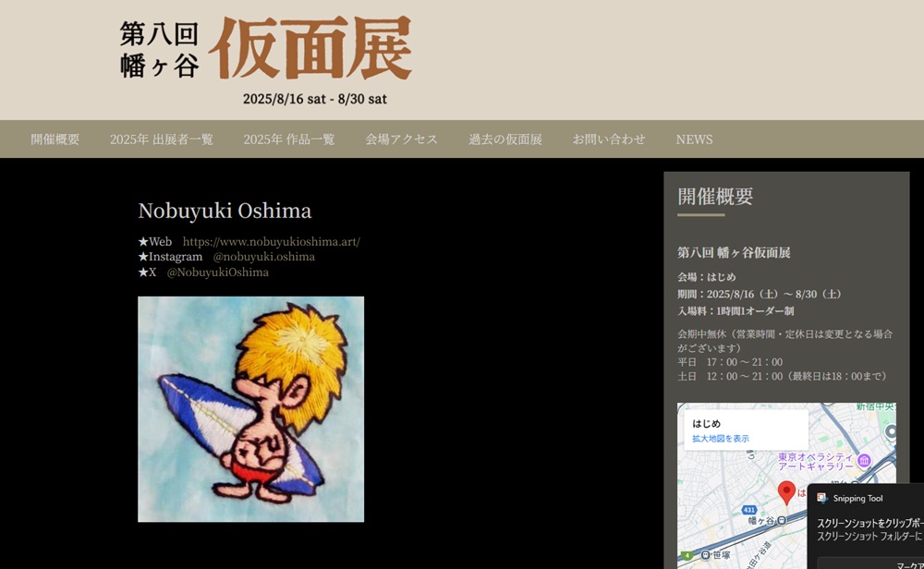Open Instagram link @nobuyuki.oshima
Image resolution: width=924 pixels, height=569 pixels.
264,257
